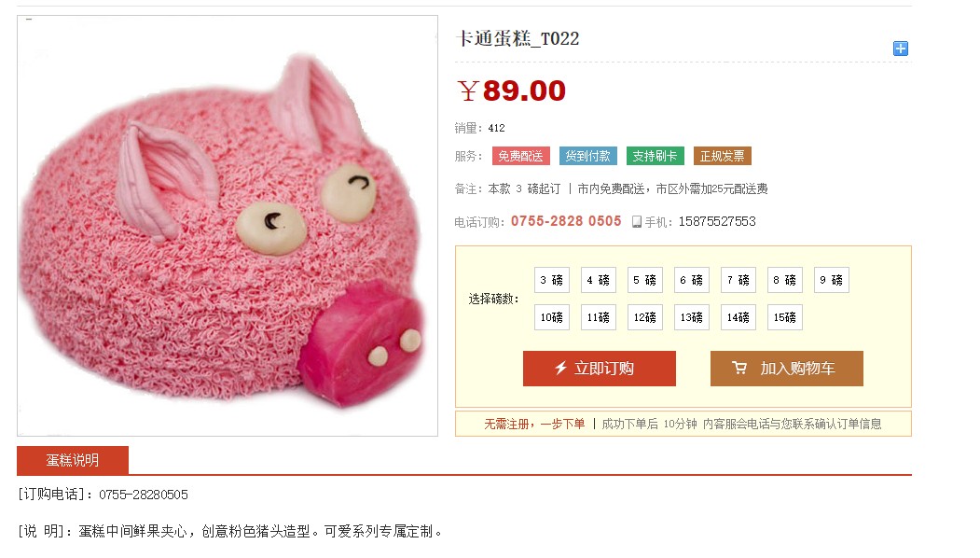Viewport: 980px width, 558px height.
Task: Click the 0755-2828 0505 phone number
Action: [566, 221]
